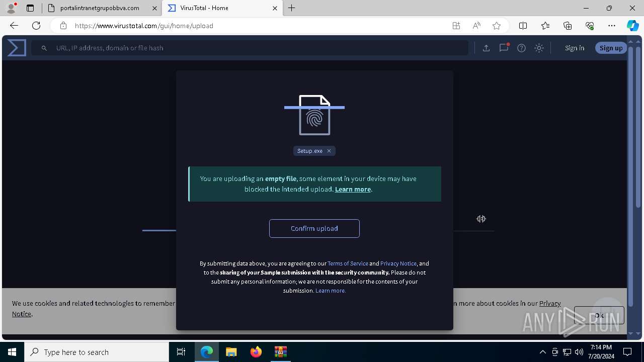Open the apps available icon in address bar

456,26
